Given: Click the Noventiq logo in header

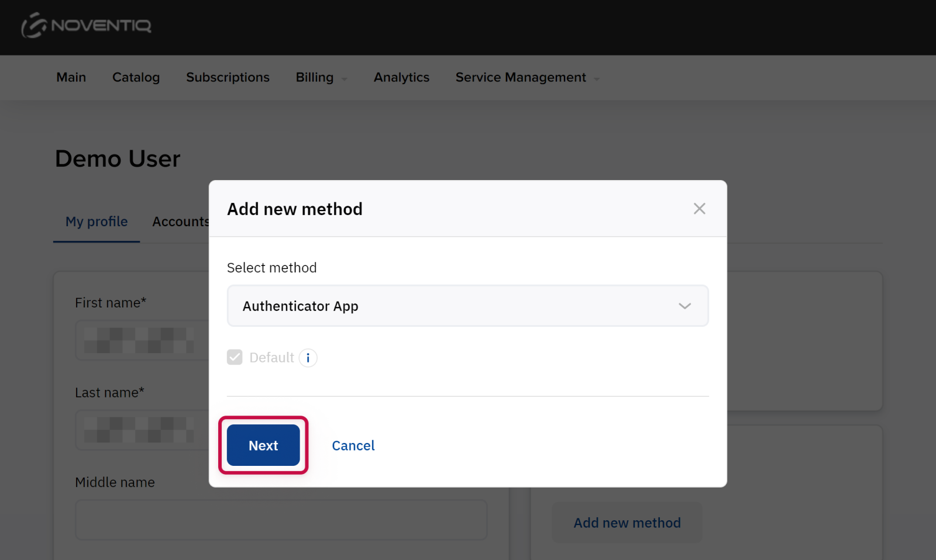Looking at the screenshot, I should click(x=87, y=26).
